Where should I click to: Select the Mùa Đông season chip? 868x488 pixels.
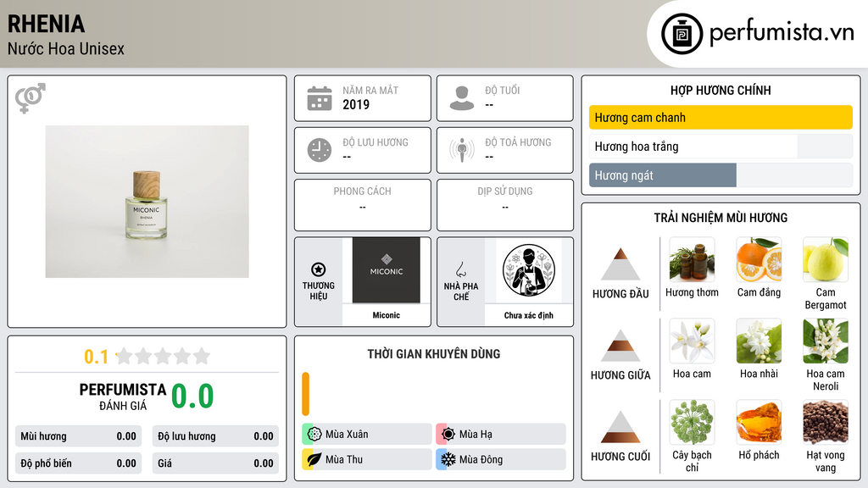(501, 459)
